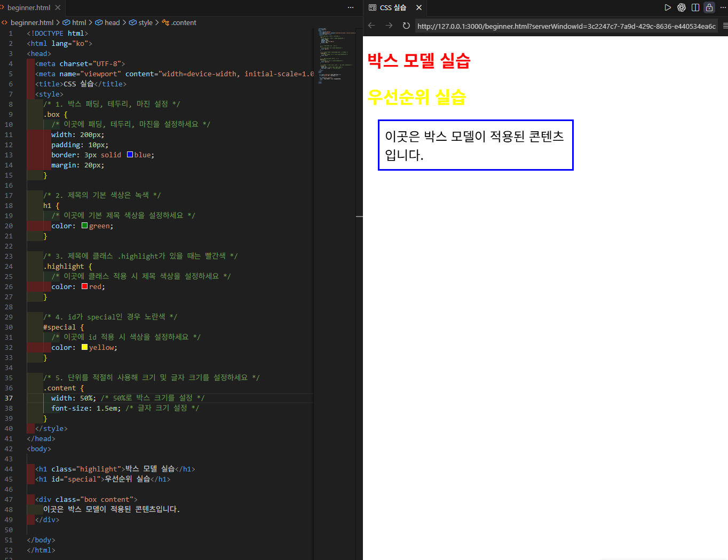Viewport: 728px width, 560px height.
Task: Open the ChatGPT icon in editor toolbar
Action: (x=682, y=7)
